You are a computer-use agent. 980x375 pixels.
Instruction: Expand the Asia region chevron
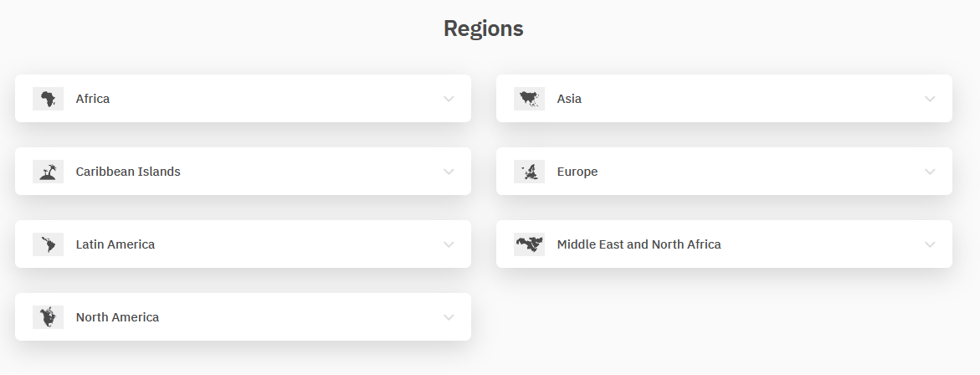930,99
